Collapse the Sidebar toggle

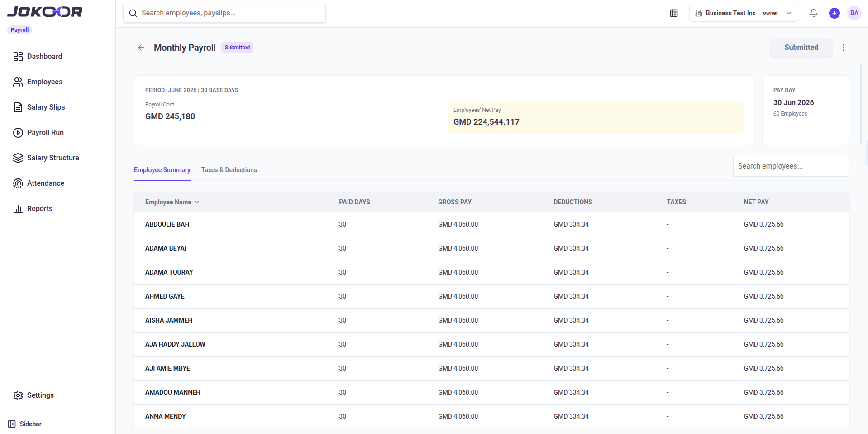pos(25,424)
